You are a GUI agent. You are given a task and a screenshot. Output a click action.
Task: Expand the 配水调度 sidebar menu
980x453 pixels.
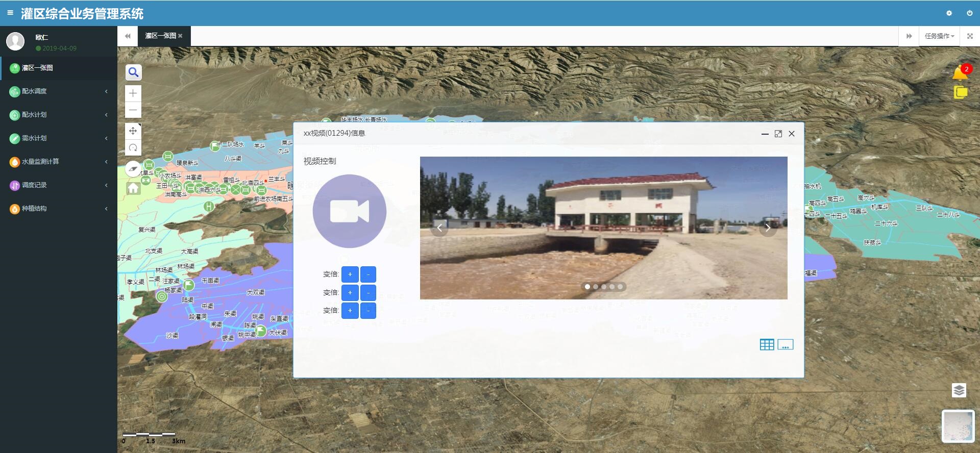pos(59,91)
